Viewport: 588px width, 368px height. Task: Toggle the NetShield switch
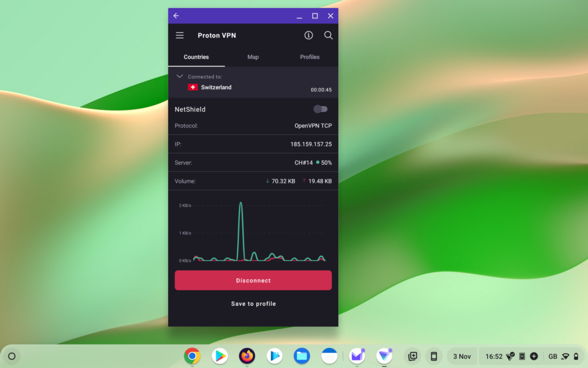320,109
